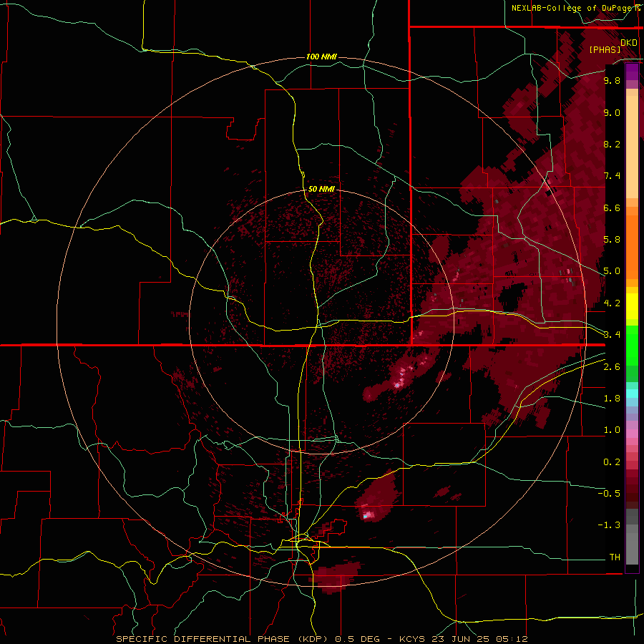
Task: Pick the bright green color bar segment
Action: click(x=632, y=346)
